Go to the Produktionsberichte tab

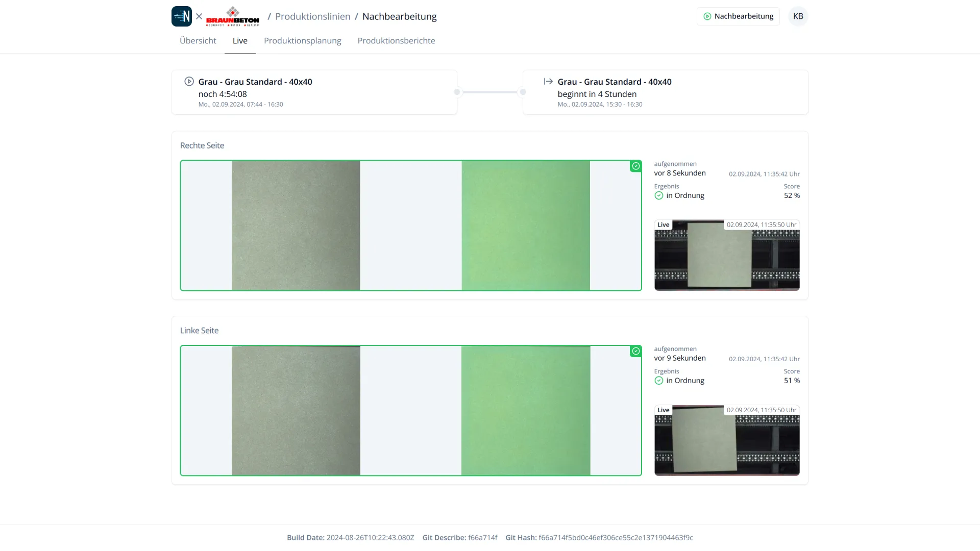pyautogui.click(x=397, y=41)
